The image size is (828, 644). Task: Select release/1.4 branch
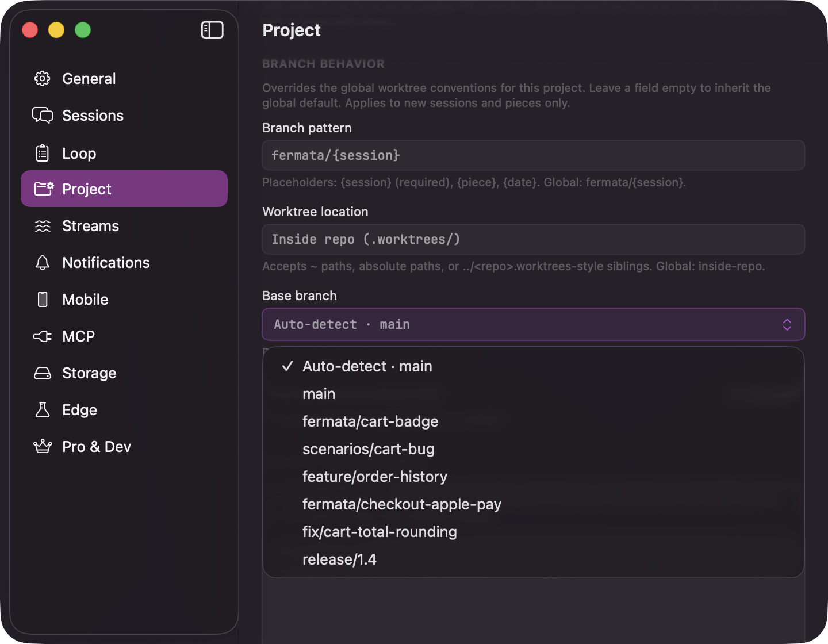(534, 559)
